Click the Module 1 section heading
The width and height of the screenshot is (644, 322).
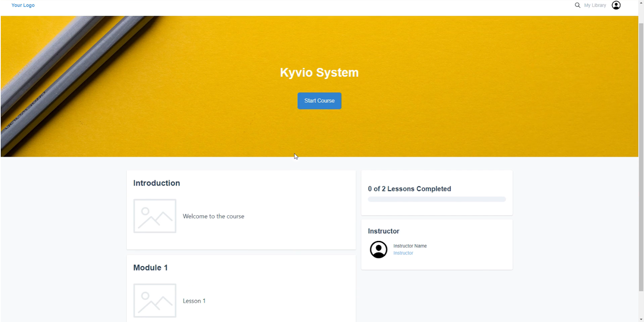pyautogui.click(x=151, y=268)
